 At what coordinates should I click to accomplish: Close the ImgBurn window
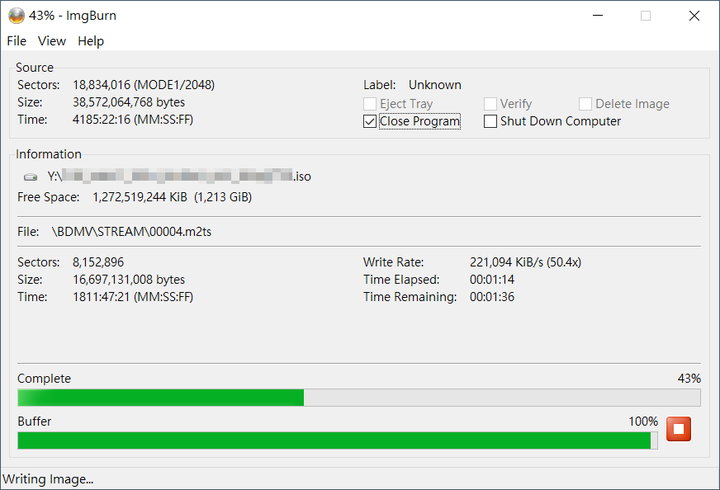click(694, 16)
